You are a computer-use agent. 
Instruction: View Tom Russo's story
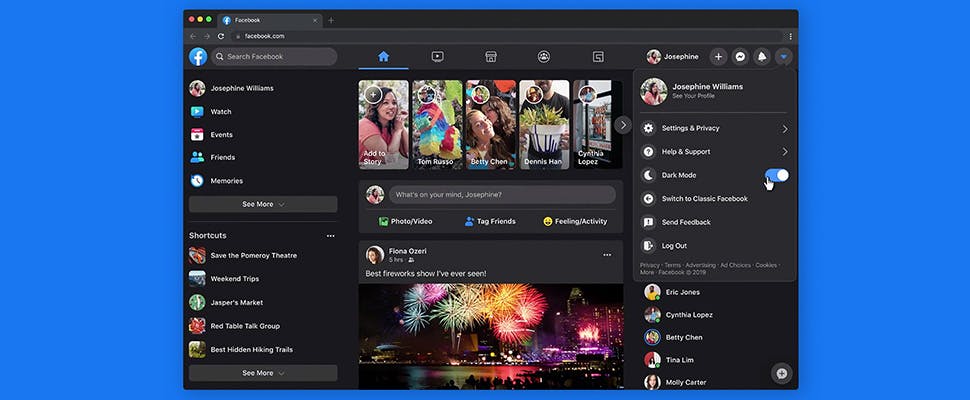(437, 125)
